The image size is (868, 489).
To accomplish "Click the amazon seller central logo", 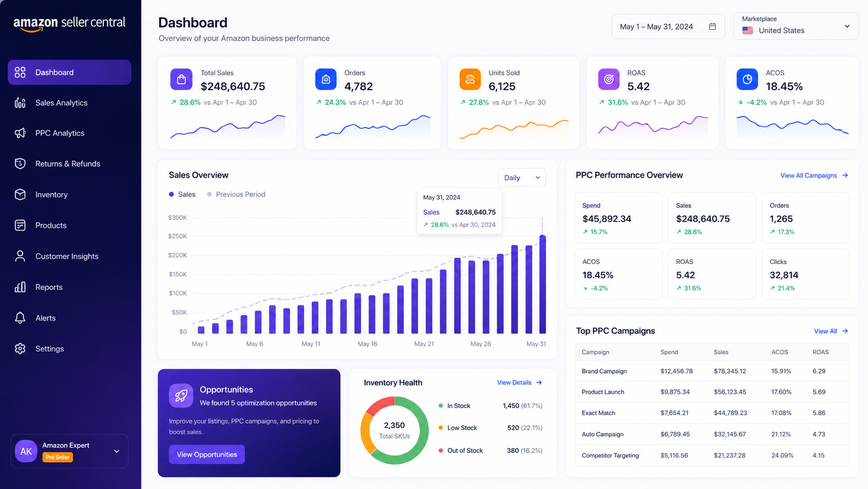I will coord(70,23).
